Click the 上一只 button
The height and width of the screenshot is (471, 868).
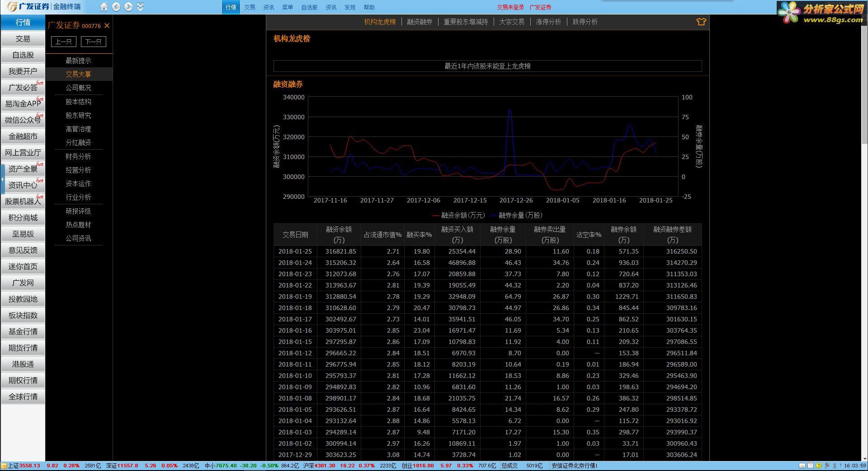point(63,42)
